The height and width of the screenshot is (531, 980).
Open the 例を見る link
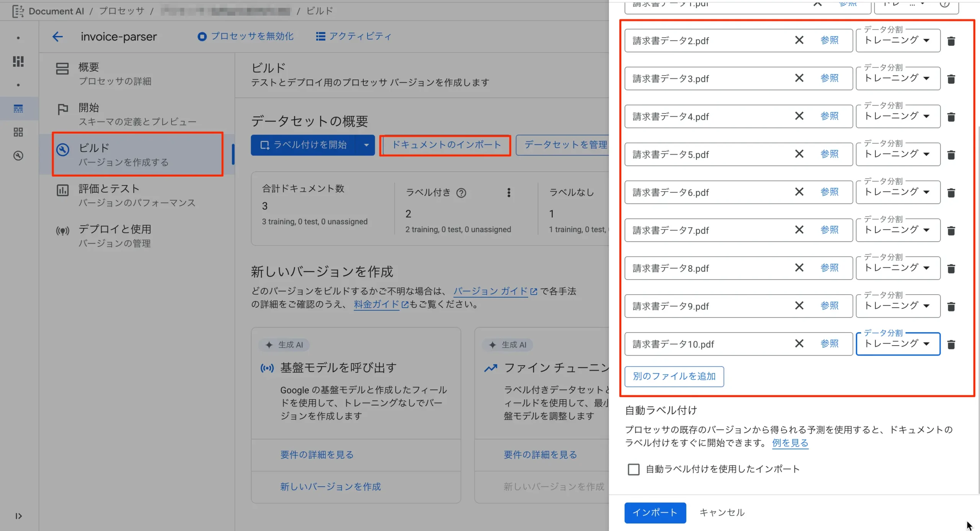[x=790, y=443]
